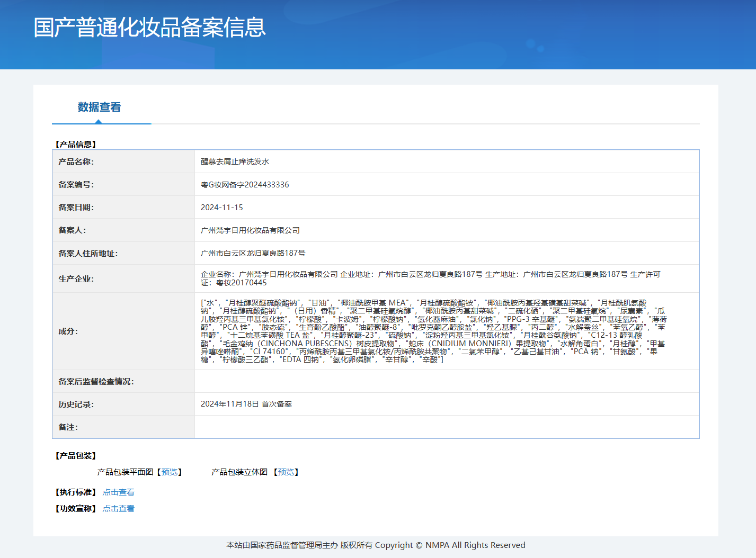The width and height of the screenshot is (756, 558).
Task: Click the page title 国产普通化妆品备案信息
Action: 149,28
